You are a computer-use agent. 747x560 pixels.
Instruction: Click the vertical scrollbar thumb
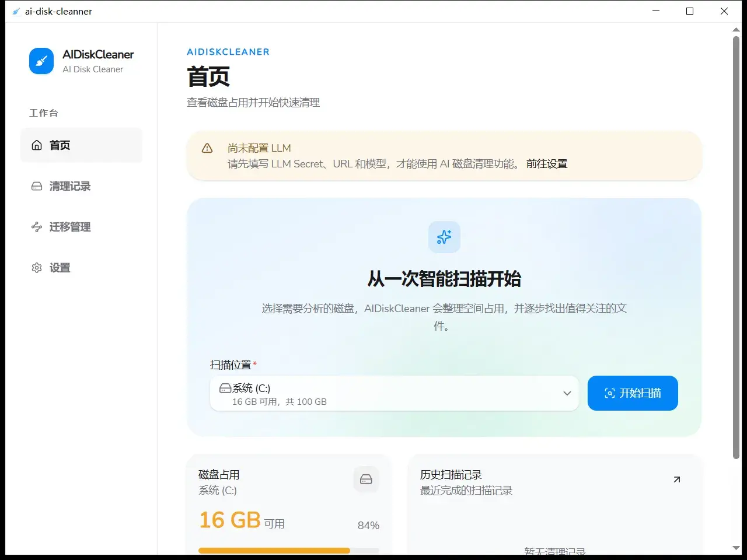(736, 248)
